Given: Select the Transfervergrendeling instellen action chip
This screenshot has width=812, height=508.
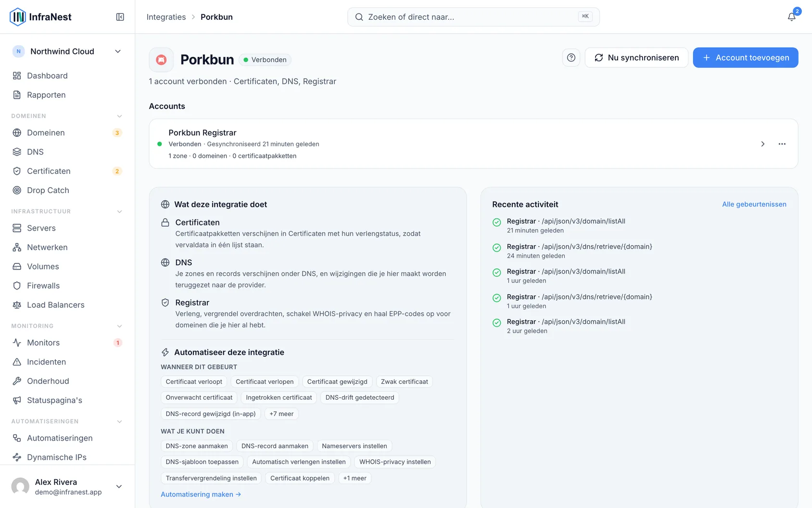Looking at the screenshot, I should click(211, 478).
